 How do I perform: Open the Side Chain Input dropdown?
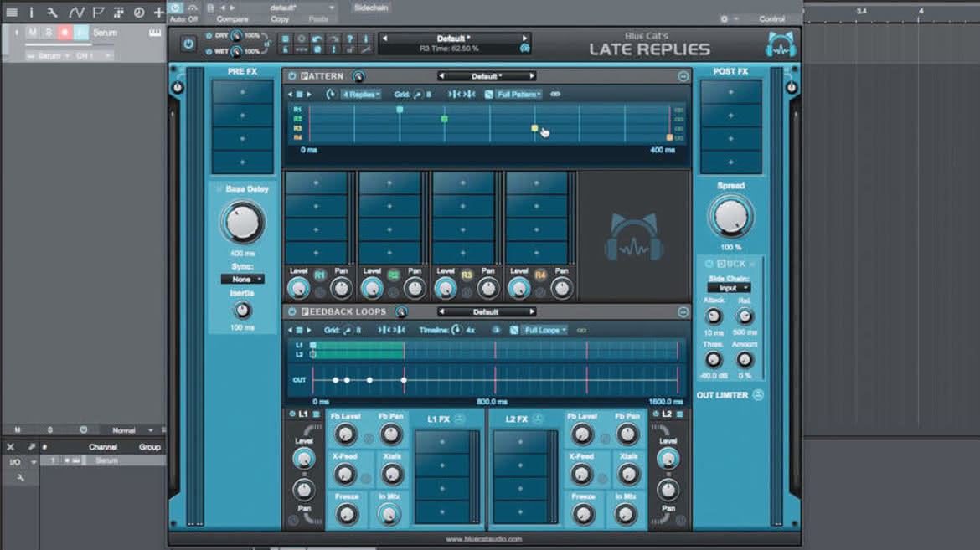pos(729,288)
